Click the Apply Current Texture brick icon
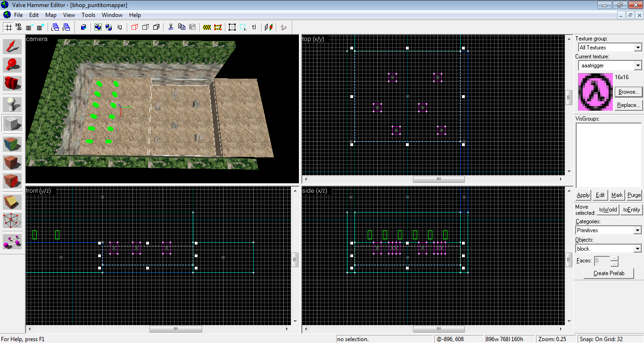The width and height of the screenshot is (644, 343). [x=13, y=163]
